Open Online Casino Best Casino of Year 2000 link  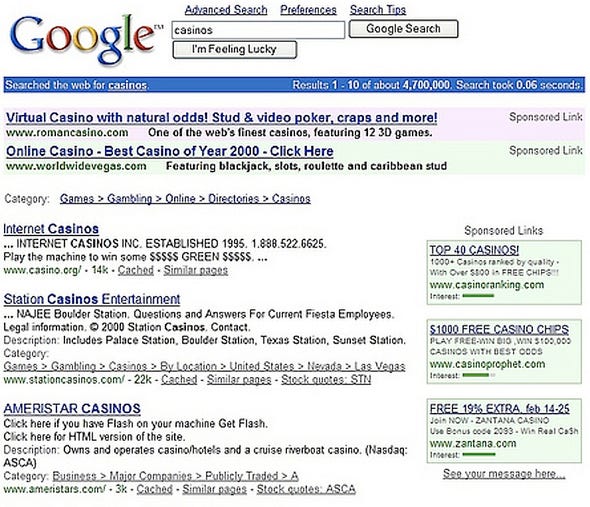[x=170, y=151]
